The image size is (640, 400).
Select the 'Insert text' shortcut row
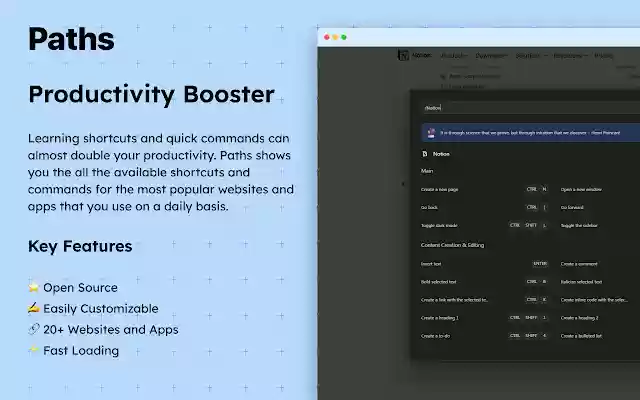click(x=484, y=264)
